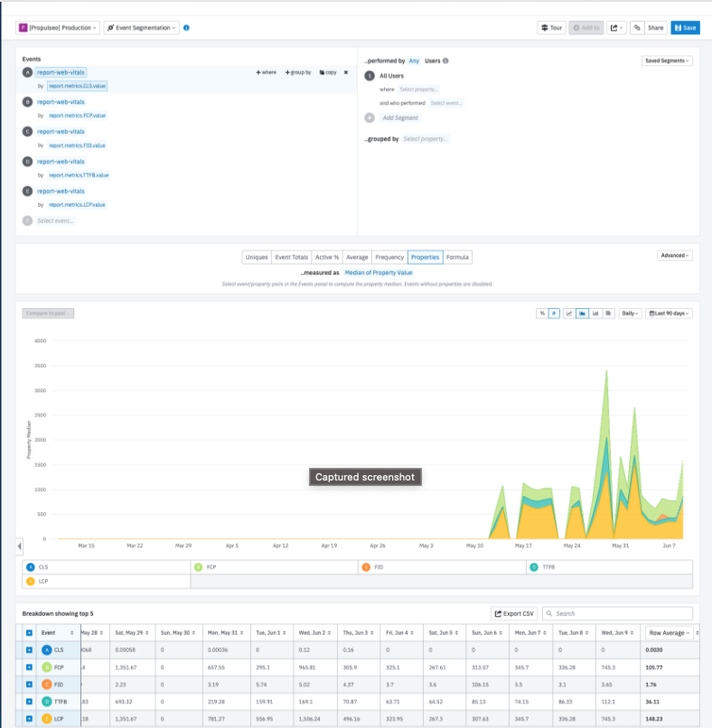Viewport: 712px width, 728px height.
Task: Switch to the Frequency tab
Action: 389,257
